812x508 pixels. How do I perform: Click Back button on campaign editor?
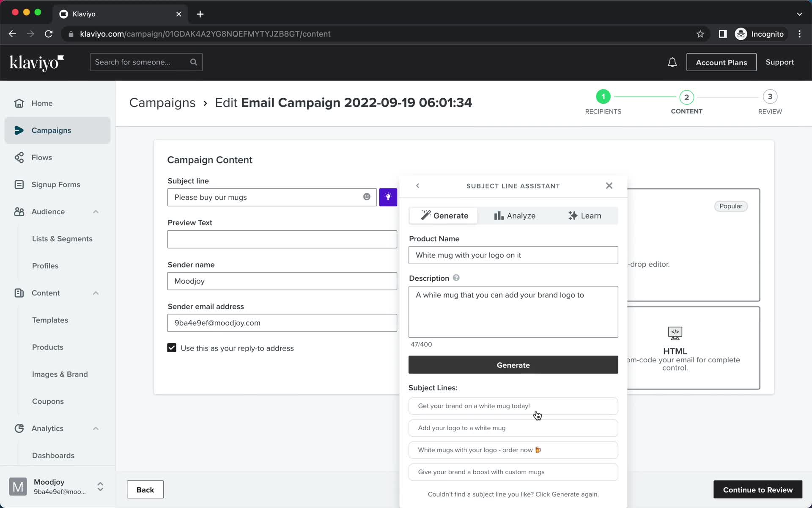click(145, 489)
